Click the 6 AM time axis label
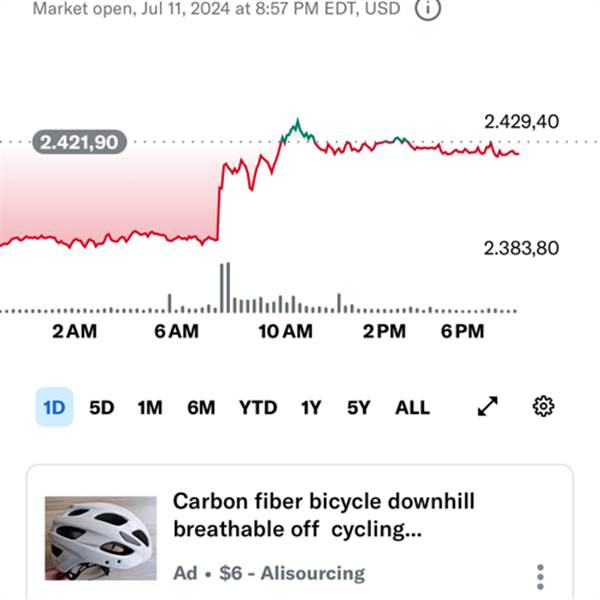The image size is (600, 600). pos(176,331)
